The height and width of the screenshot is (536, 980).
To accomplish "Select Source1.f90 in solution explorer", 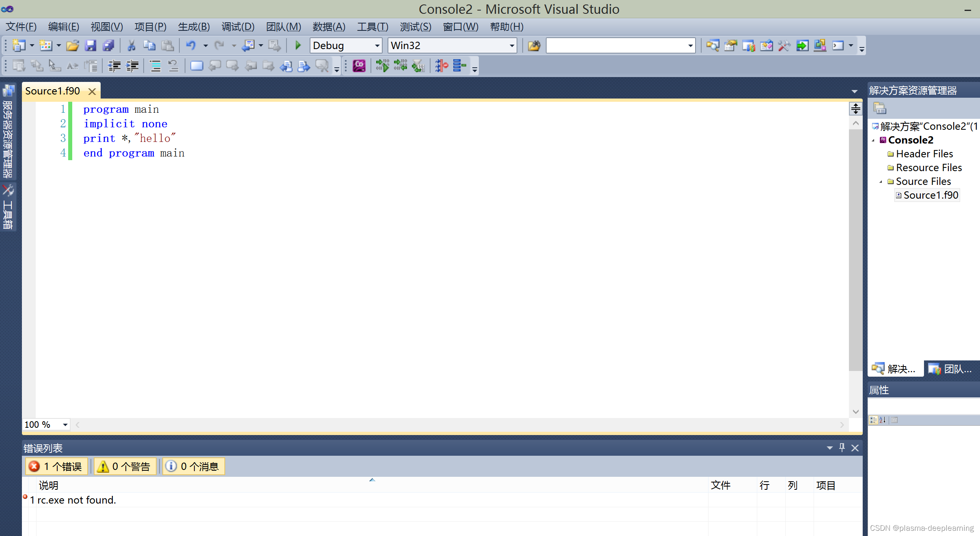I will 930,195.
